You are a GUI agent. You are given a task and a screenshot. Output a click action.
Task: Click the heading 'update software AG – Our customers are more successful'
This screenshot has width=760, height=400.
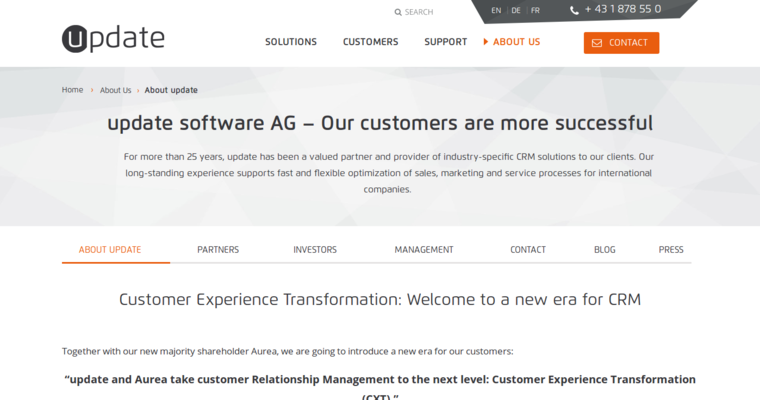click(x=380, y=123)
